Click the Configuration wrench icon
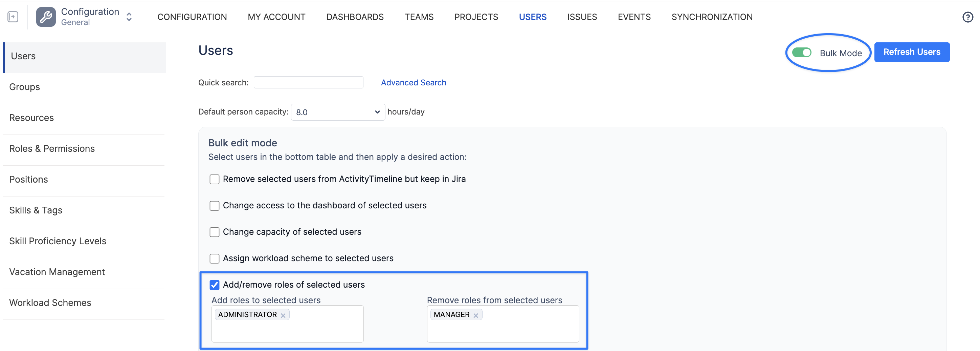Image resolution: width=980 pixels, height=351 pixels. point(46,17)
